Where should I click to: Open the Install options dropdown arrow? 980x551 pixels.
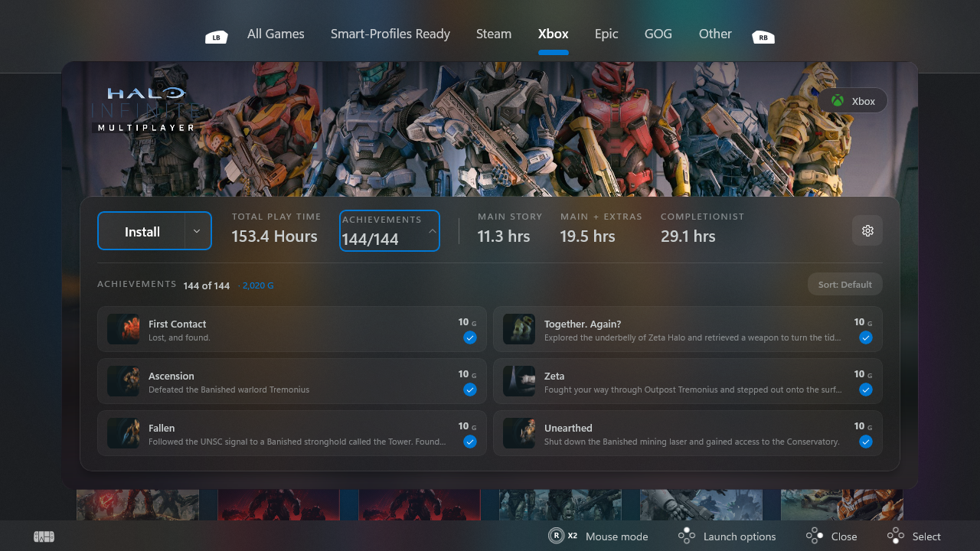[198, 231]
